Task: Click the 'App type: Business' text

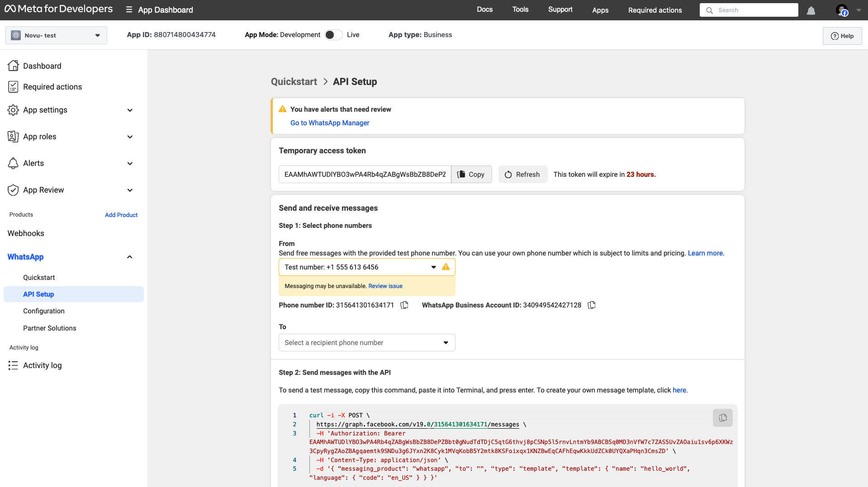Action: [x=420, y=35]
